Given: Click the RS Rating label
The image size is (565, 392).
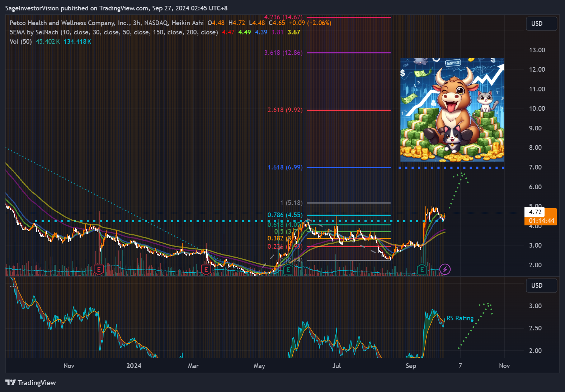Looking at the screenshot, I should pos(460,318).
